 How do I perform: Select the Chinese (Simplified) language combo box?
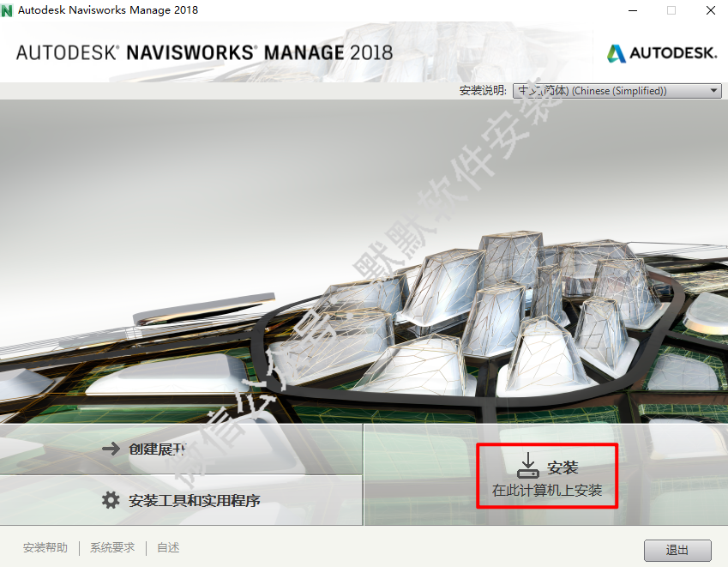(x=617, y=91)
